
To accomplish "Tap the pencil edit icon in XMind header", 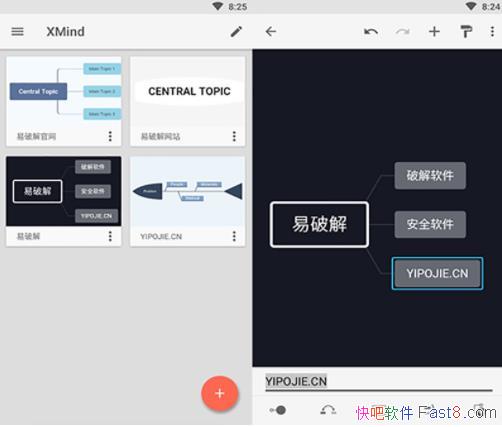I will (x=236, y=32).
